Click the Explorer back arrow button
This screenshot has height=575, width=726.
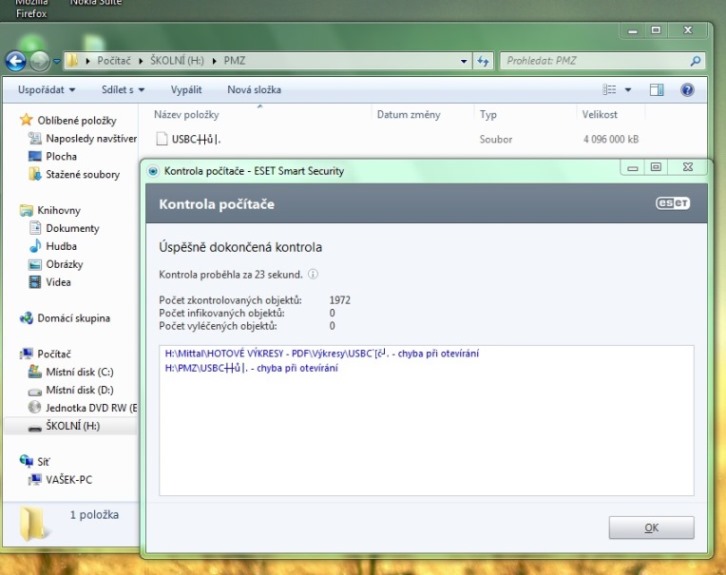tap(16, 61)
